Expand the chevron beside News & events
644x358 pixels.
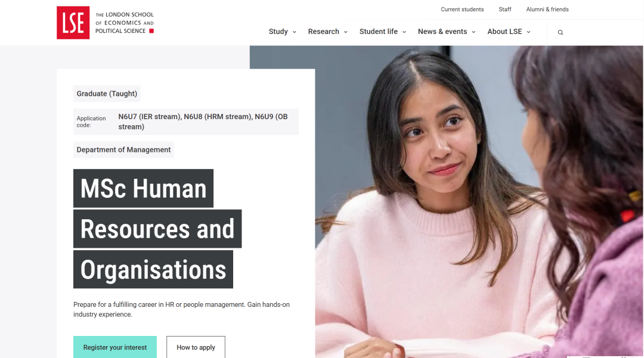point(473,32)
